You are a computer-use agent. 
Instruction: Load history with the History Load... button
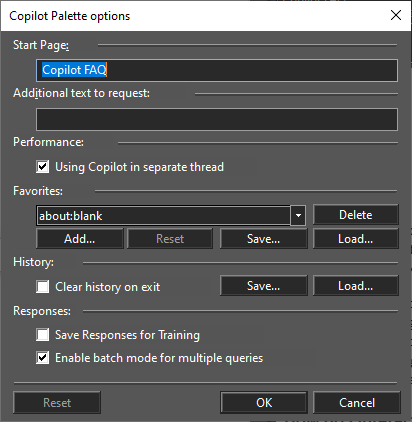(x=355, y=286)
